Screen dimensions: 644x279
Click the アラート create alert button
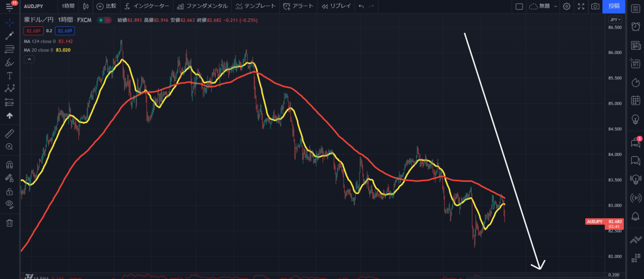[x=298, y=6]
